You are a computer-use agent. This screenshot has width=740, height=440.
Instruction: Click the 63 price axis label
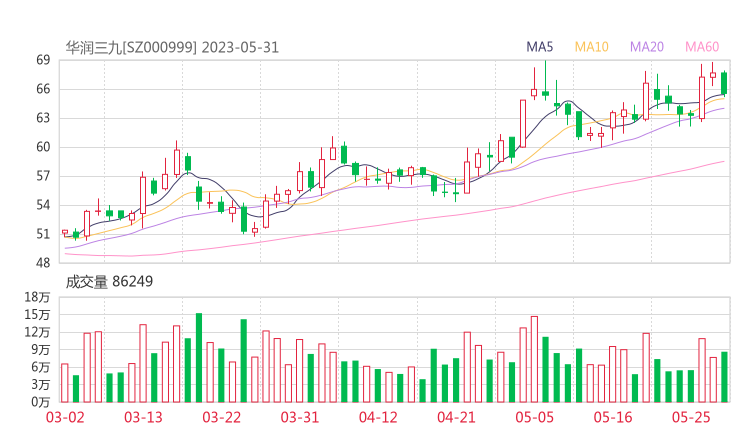point(43,118)
